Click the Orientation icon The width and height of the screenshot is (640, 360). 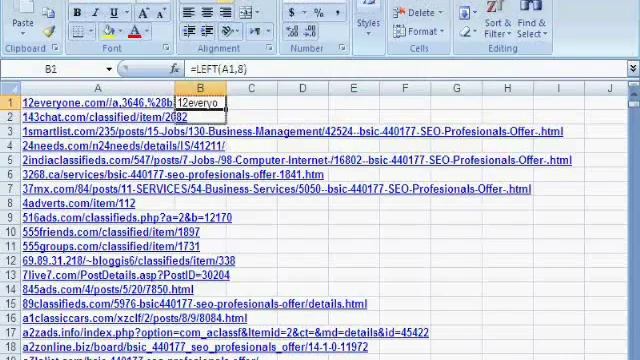[x=227, y=31]
